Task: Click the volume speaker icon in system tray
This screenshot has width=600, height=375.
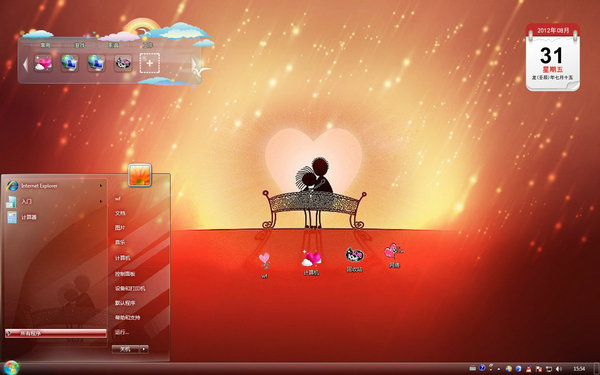Action: (558, 368)
